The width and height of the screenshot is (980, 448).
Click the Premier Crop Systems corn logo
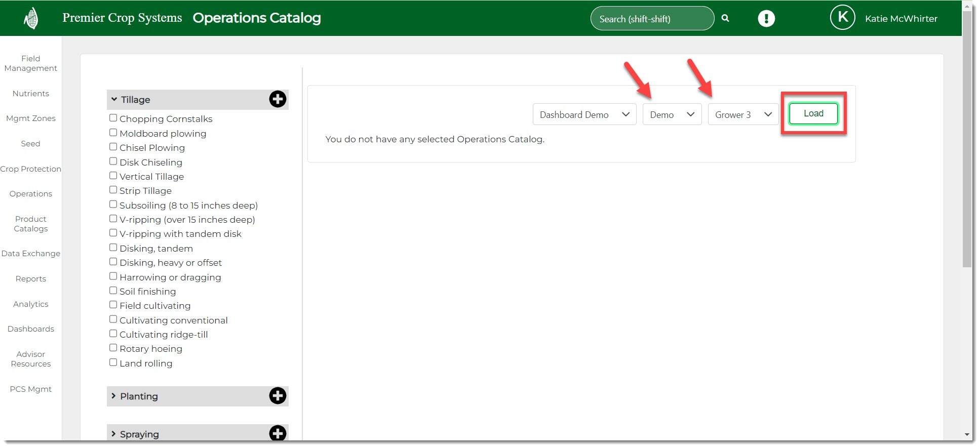tap(31, 19)
